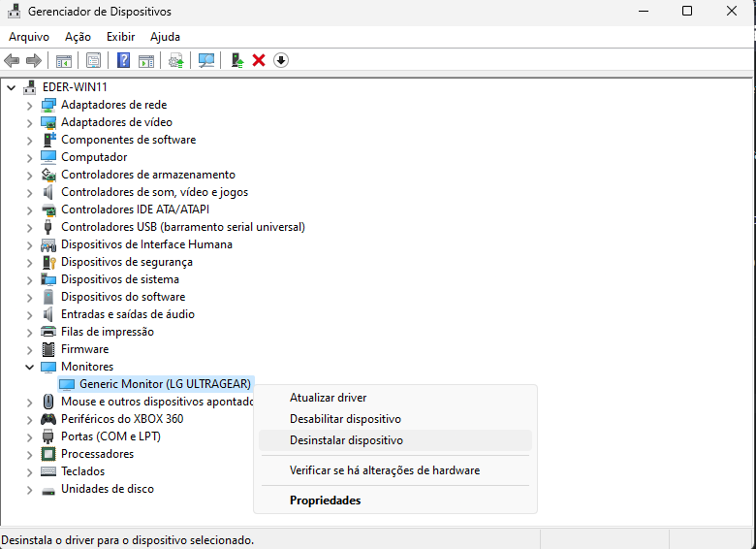The width and height of the screenshot is (756, 549).
Task: Click the update driver gear toolbar icon
Action: tap(176, 61)
